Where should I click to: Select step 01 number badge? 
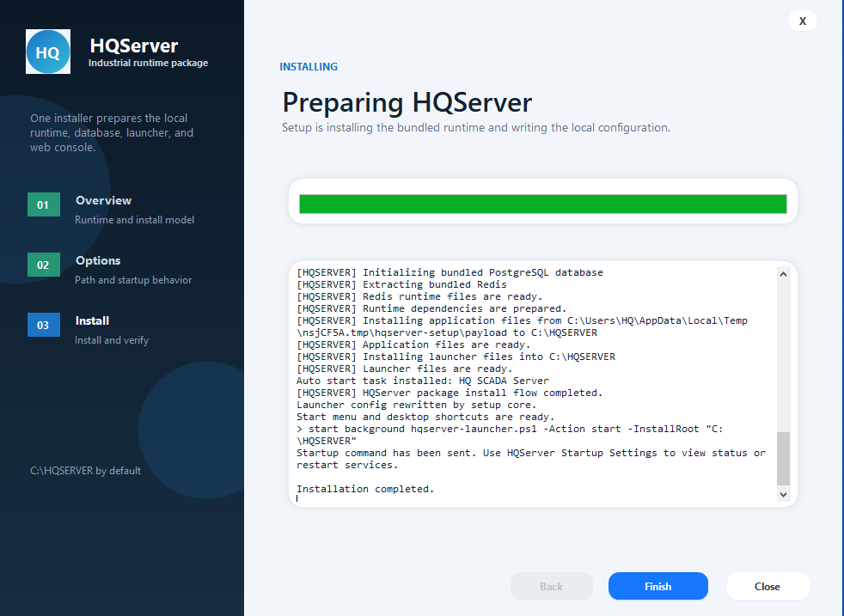[x=44, y=205]
